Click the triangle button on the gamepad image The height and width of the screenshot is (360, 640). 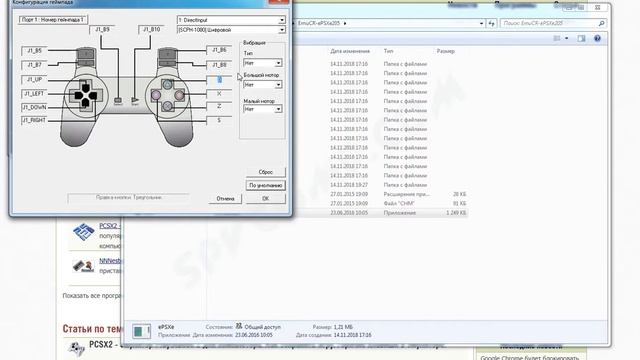(167, 84)
